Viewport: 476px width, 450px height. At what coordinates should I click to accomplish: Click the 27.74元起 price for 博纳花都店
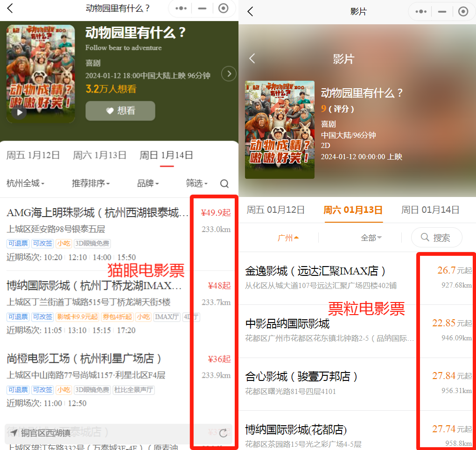(x=452, y=429)
